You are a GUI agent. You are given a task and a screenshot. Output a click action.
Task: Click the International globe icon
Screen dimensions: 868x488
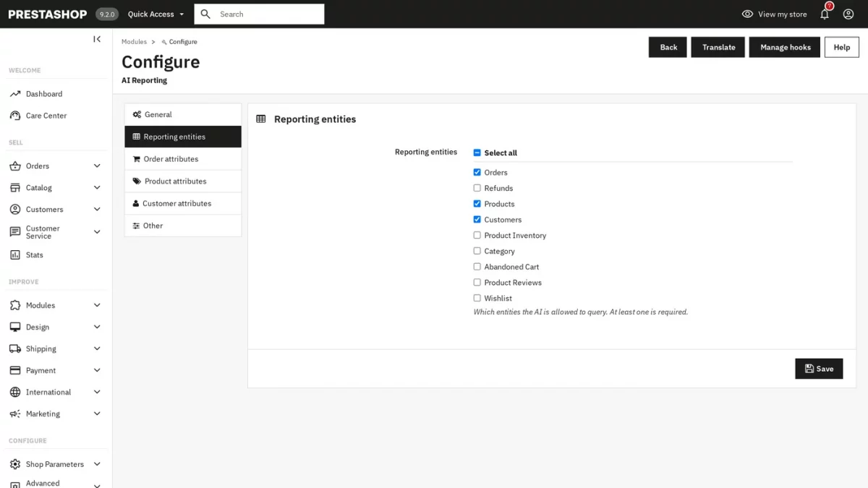(x=15, y=392)
